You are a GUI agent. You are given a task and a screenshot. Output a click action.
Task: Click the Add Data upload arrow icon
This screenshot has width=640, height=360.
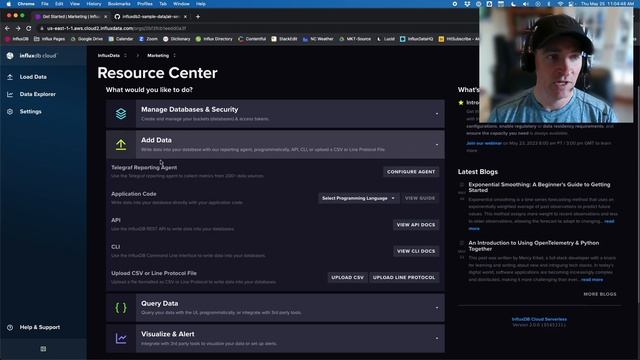[x=121, y=144]
